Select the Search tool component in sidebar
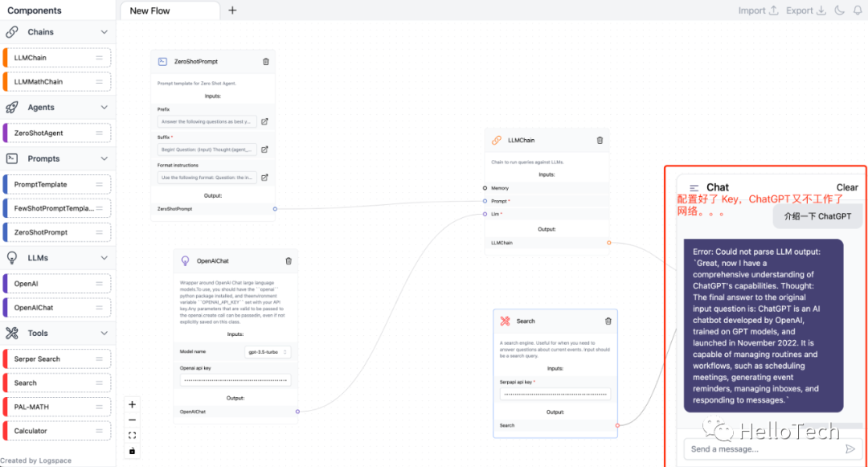The height and width of the screenshot is (467, 868). (58, 383)
